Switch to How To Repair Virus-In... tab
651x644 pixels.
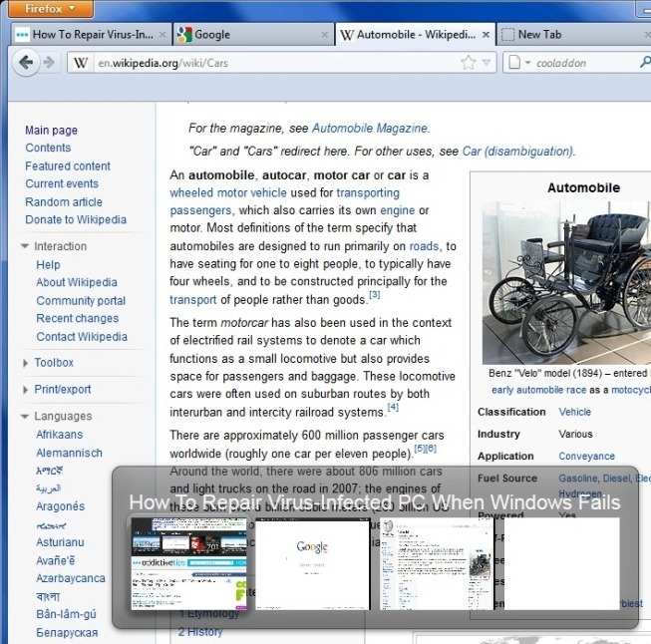[x=91, y=35]
